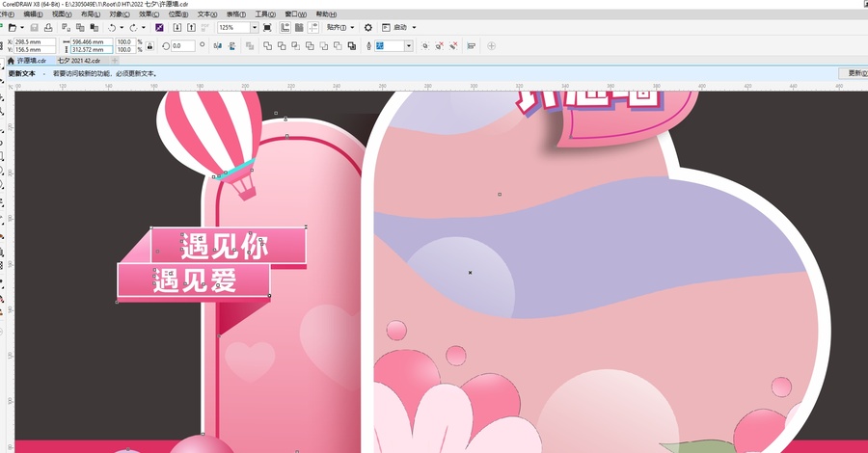The height and width of the screenshot is (453, 868).
Task: Expand the 启动 launcher dropdown arrow
Action: click(x=414, y=28)
